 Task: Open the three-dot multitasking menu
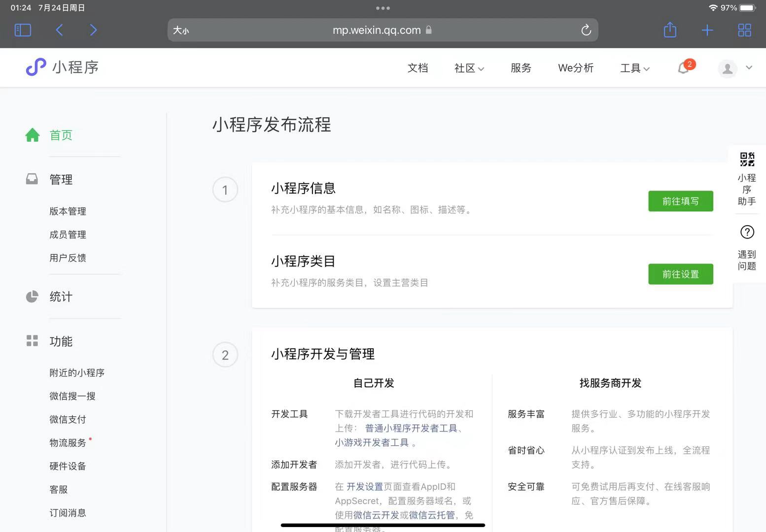click(383, 8)
